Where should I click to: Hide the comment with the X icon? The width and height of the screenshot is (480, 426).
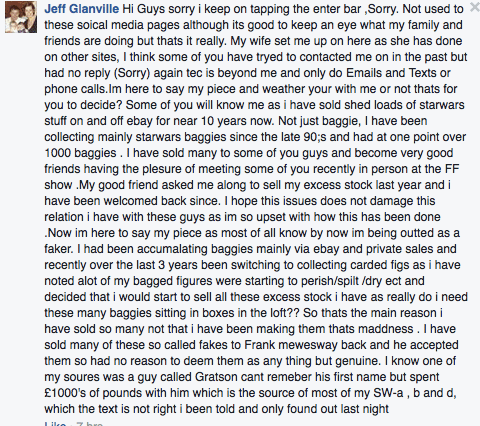point(475,7)
